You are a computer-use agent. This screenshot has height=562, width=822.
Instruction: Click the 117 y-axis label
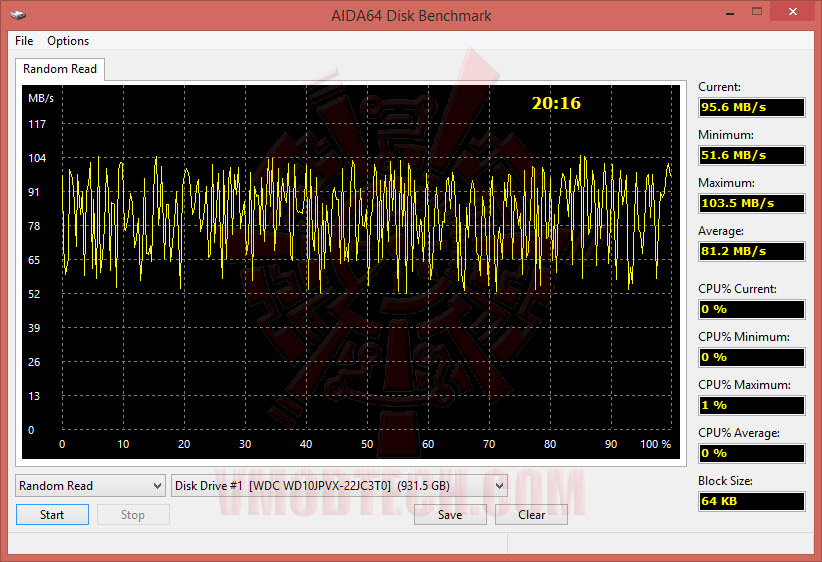click(37, 124)
